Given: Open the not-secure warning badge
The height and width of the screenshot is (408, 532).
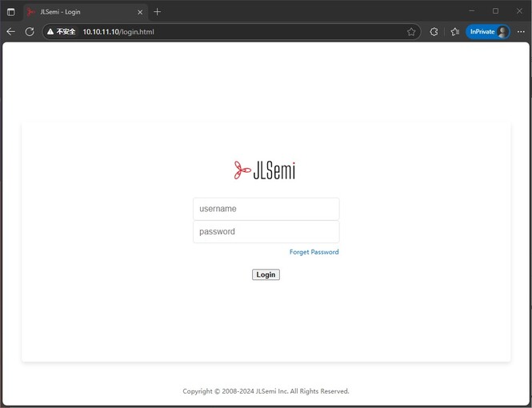Looking at the screenshot, I should (62, 32).
